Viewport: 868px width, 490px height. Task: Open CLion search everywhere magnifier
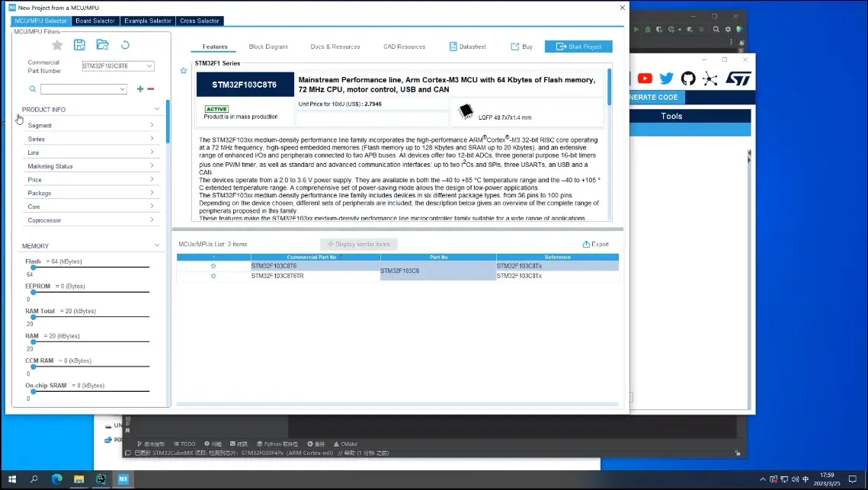coord(716,30)
